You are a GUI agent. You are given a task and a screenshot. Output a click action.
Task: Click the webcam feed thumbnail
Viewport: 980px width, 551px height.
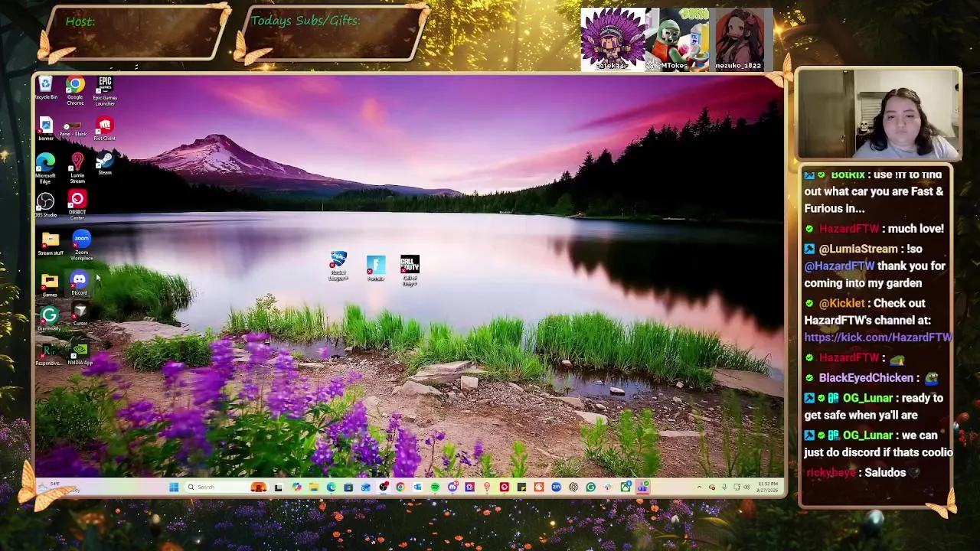point(878,114)
